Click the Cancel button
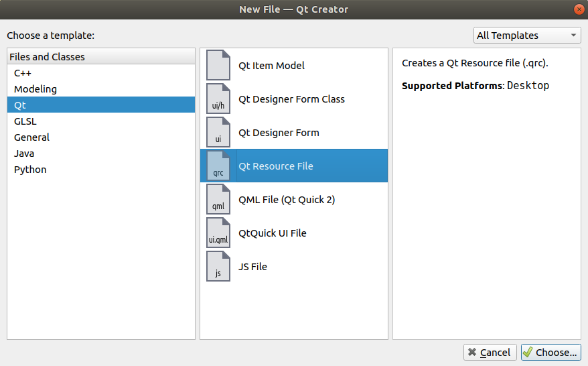 pos(490,352)
